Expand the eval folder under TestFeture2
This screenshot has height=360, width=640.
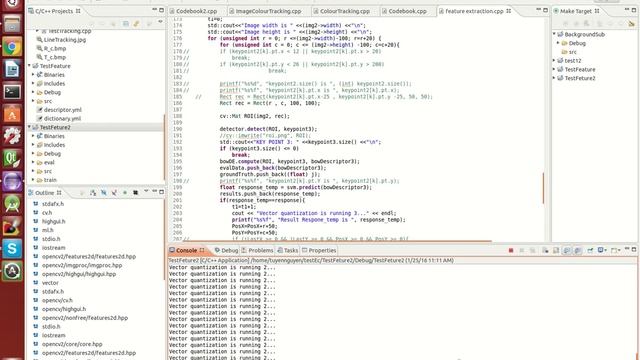pyautogui.click(x=33, y=162)
